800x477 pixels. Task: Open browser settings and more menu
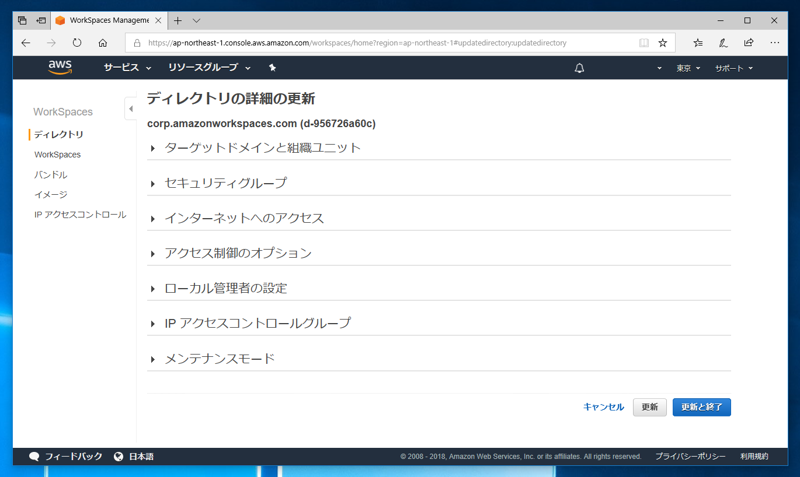point(774,43)
